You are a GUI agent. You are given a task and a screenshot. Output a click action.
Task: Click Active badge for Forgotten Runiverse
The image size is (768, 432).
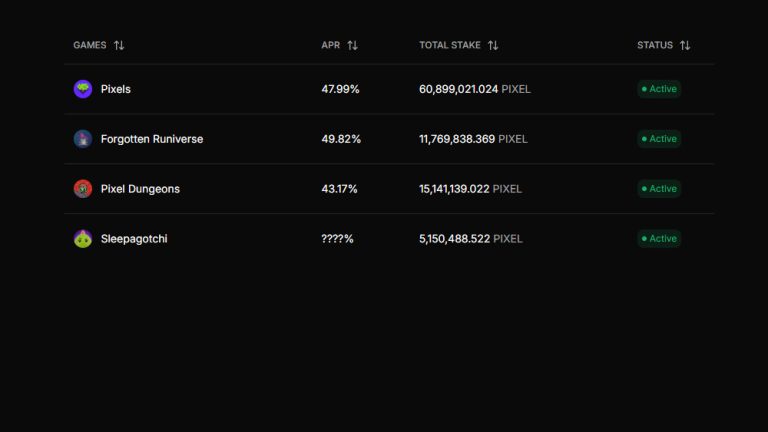(659, 139)
